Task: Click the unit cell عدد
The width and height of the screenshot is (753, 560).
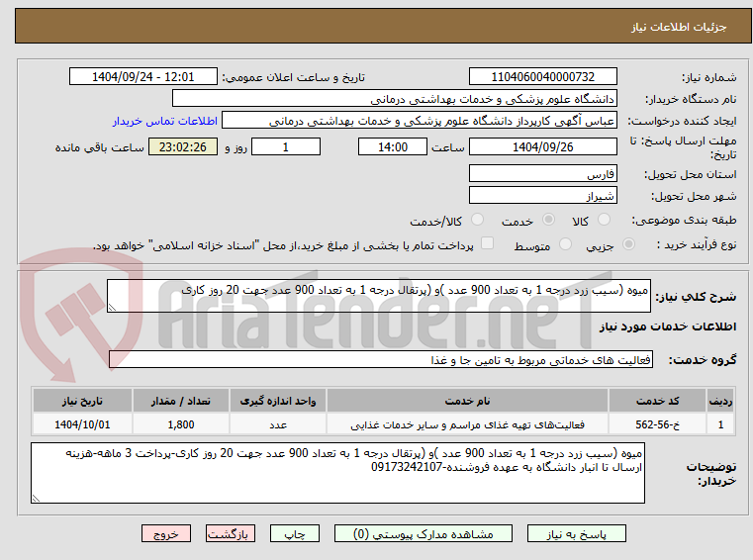Action: 278,424
